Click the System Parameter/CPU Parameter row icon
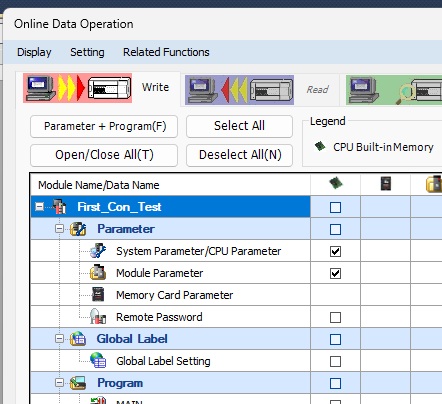This screenshot has height=404, width=442. (98, 251)
